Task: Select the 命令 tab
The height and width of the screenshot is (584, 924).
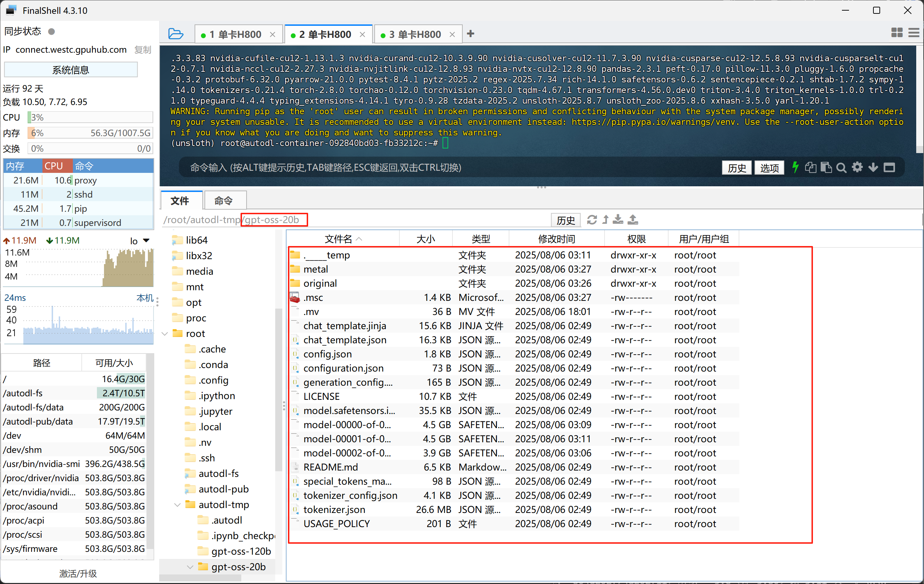Action: pyautogui.click(x=223, y=200)
